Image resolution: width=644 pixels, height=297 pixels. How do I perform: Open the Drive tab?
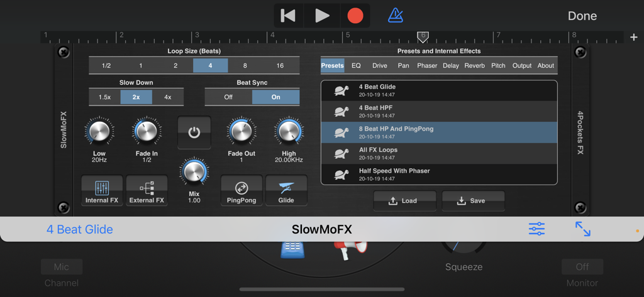pyautogui.click(x=379, y=66)
